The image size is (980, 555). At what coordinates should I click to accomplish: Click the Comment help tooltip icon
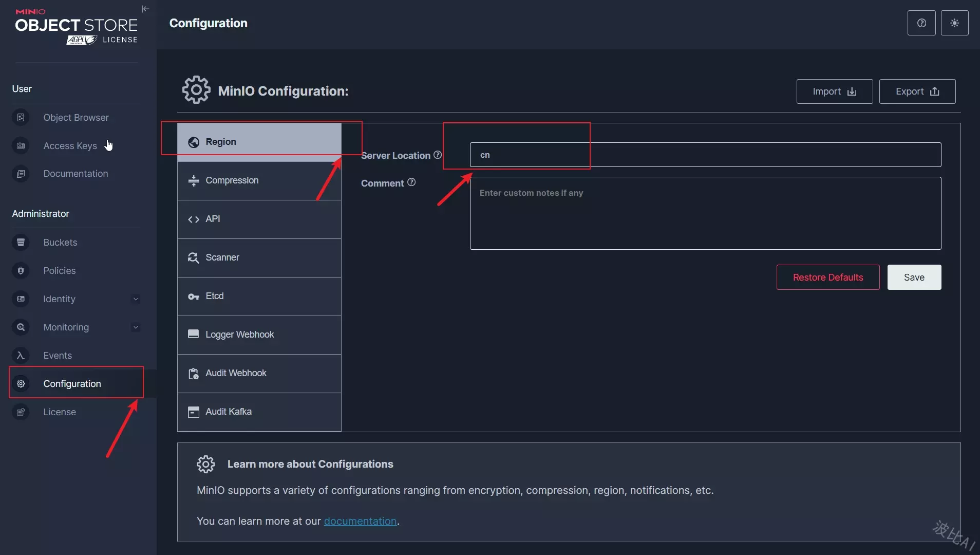pyautogui.click(x=411, y=182)
